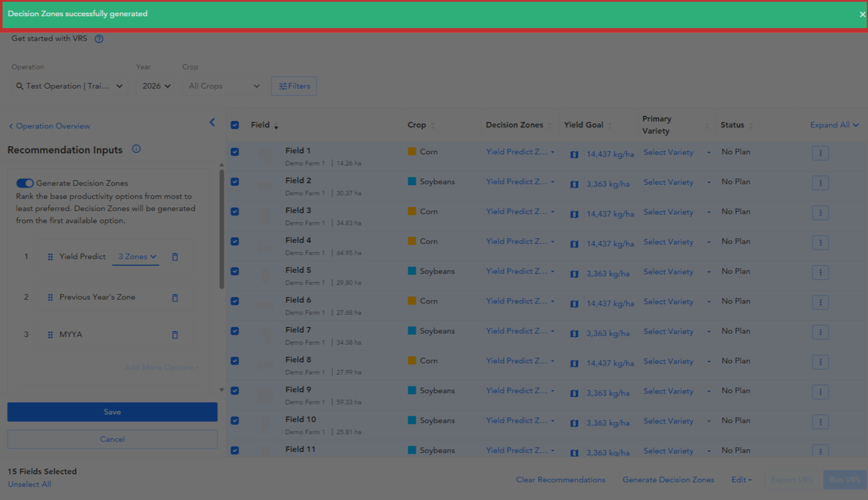Open the three-dot menu for Field 3

pos(820,213)
